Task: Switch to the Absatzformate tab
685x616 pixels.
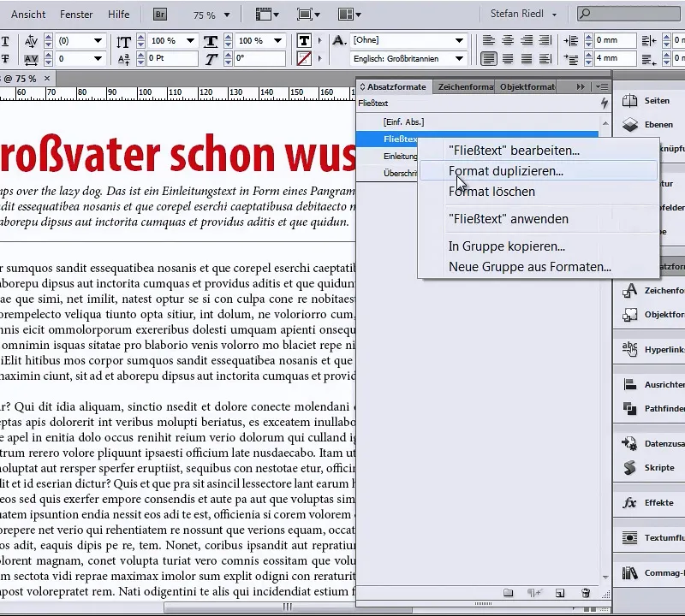Action: coord(393,87)
